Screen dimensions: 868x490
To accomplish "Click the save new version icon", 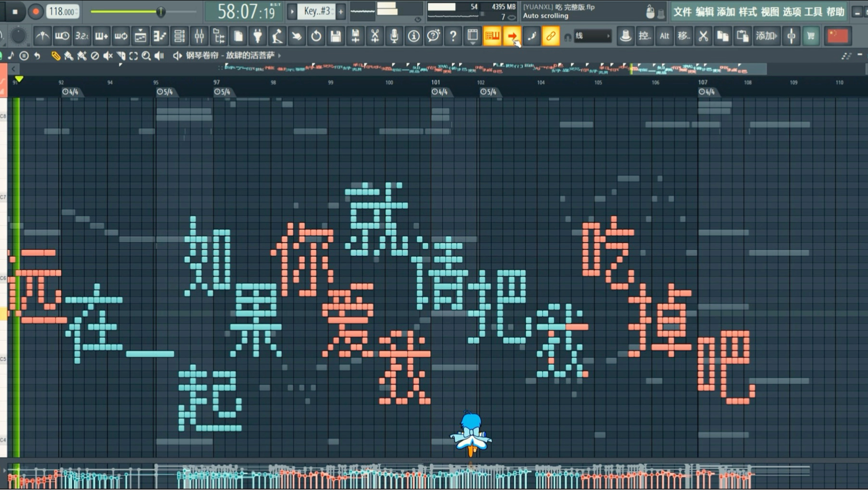I will 355,36.
